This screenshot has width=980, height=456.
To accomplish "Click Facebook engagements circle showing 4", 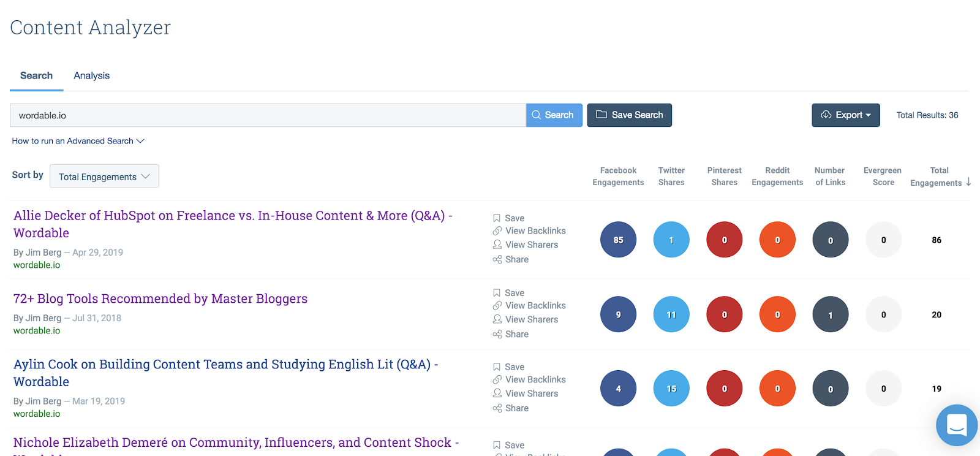I will (x=618, y=389).
